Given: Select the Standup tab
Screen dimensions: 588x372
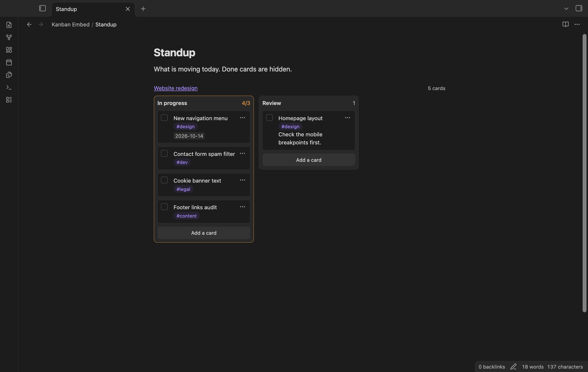Looking at the screenshot, I should (x=93, y=9).
